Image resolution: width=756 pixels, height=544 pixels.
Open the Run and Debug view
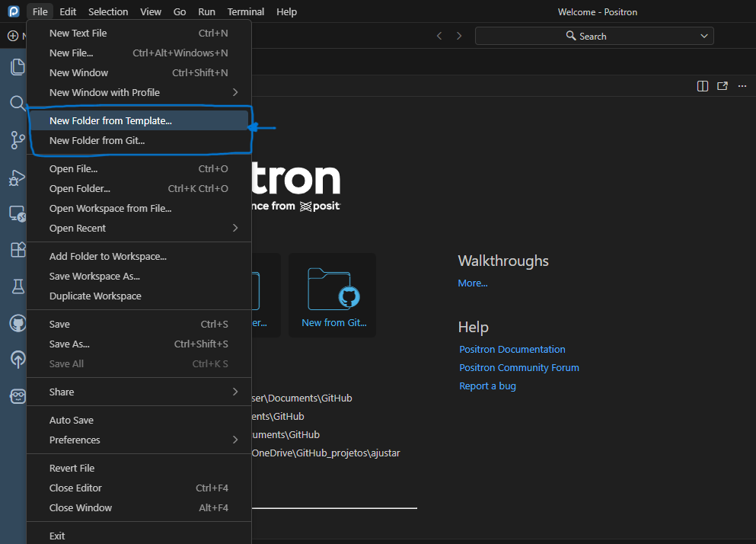click(16, 178)
